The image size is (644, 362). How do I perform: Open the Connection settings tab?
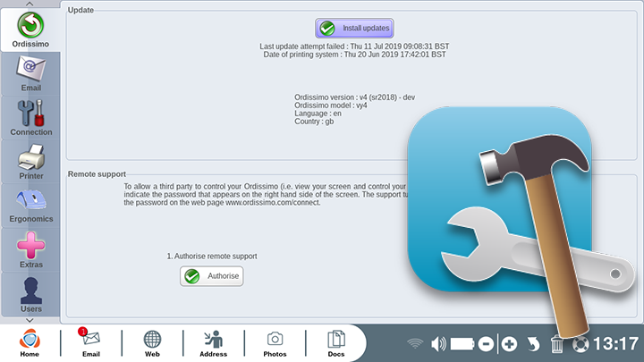pyautogui.click(x=30, y=118)
